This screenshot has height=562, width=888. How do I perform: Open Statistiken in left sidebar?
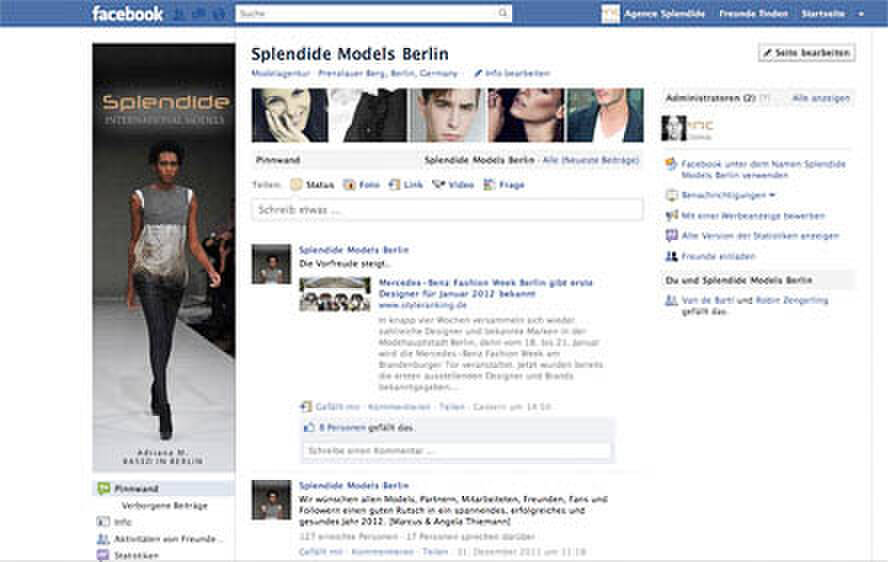click(136, 556)
